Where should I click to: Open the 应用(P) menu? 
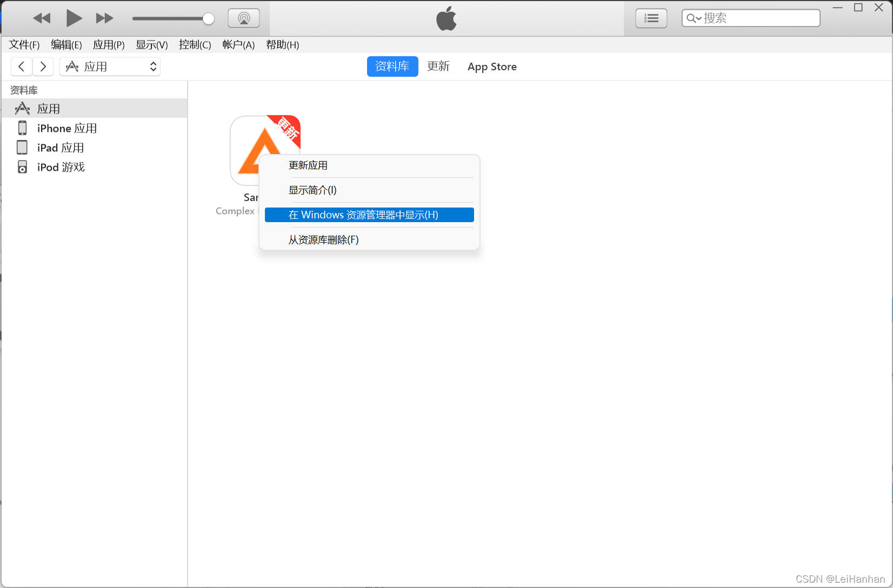point(109,45)
